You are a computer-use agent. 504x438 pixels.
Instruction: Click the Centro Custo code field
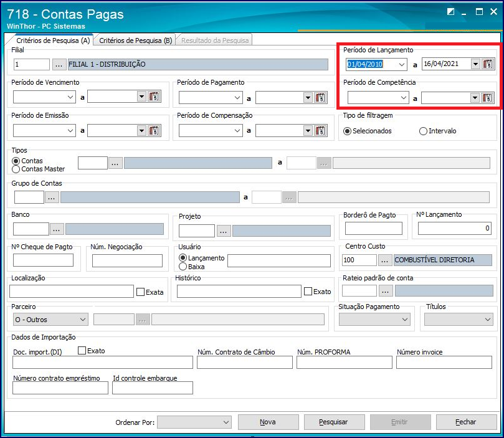click(359, 260)
